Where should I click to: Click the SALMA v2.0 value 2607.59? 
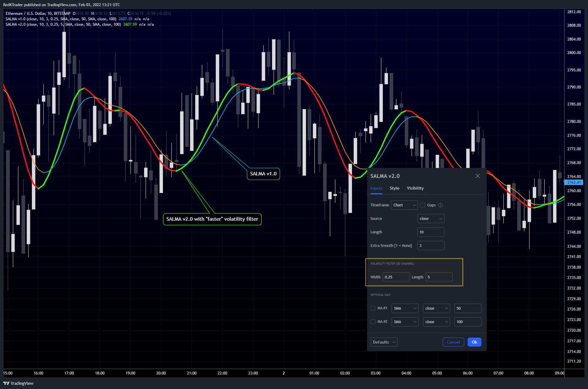coord(130,24)
